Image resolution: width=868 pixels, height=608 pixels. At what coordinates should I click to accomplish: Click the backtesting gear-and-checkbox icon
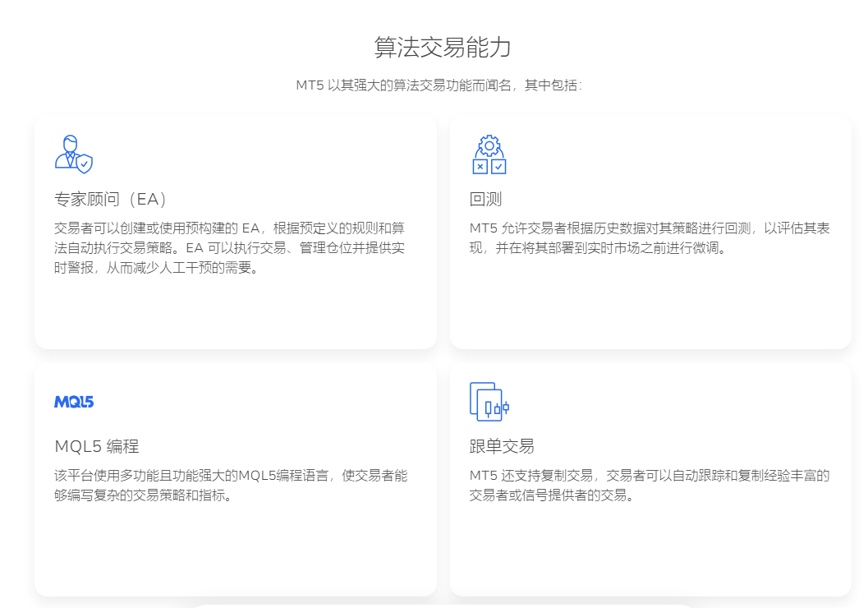(489, 154)
